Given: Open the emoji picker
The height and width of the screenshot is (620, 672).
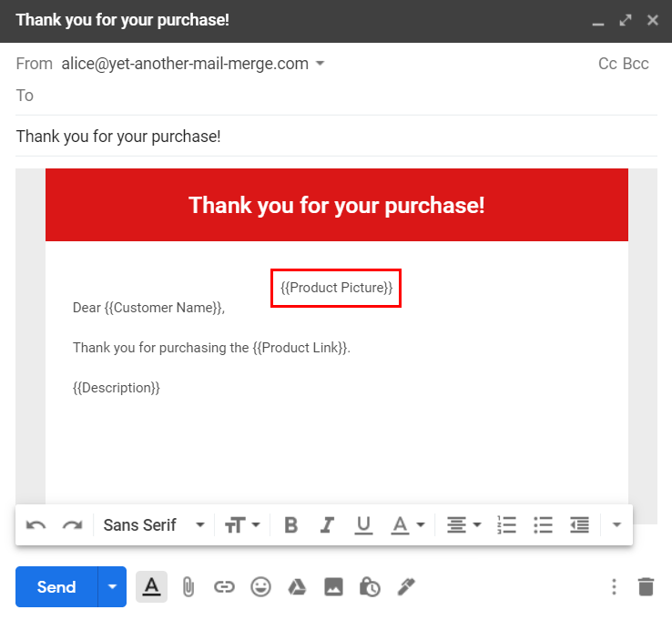Looking at the screenshot, I should [x=260, y=587].
